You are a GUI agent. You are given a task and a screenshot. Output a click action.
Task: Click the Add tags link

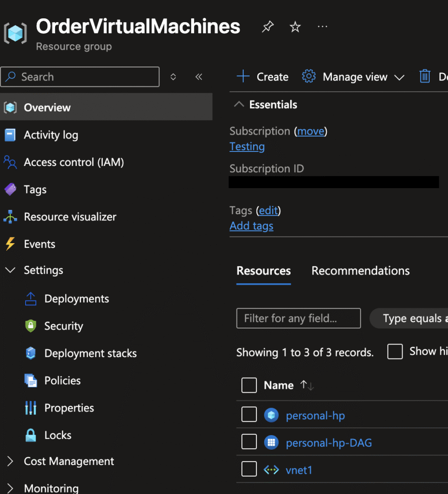click(x=251, y=226)
